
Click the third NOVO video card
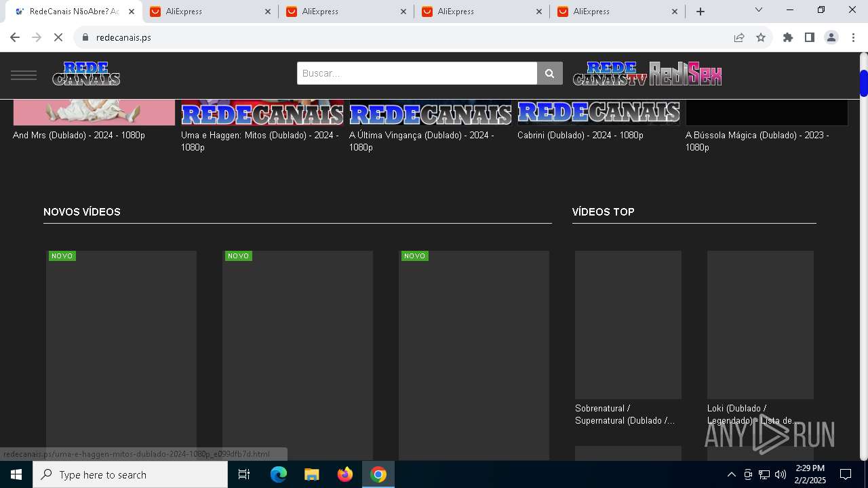click(x=474, y=356)
